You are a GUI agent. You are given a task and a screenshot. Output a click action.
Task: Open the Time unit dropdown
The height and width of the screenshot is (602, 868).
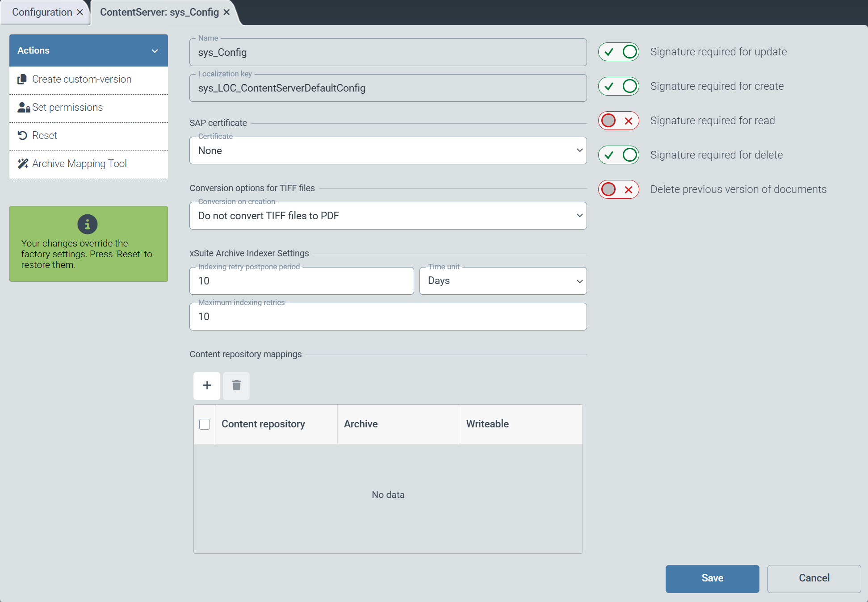(503, 281)
